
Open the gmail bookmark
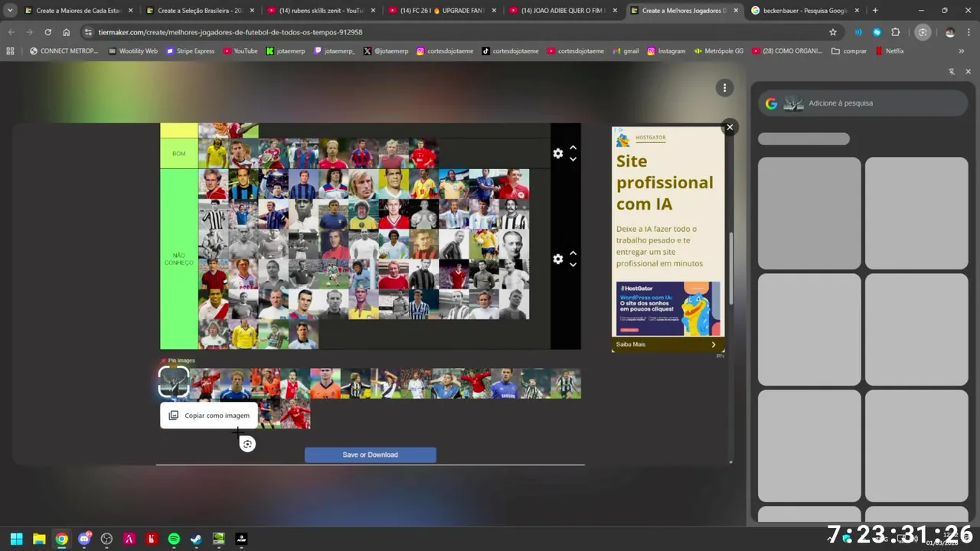626,51
